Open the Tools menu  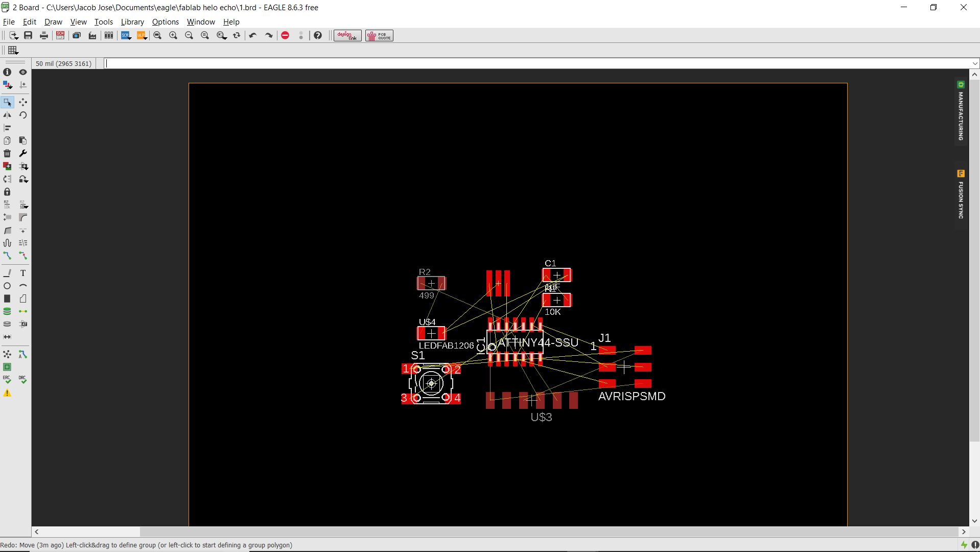click(x=103, y=22)
